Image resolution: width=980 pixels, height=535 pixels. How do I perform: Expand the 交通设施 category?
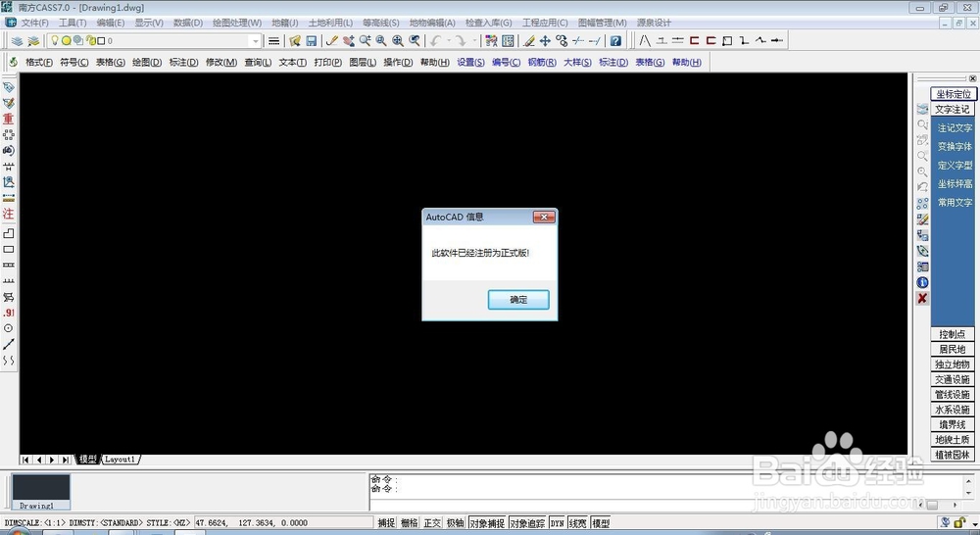click(x=952, y=379)
